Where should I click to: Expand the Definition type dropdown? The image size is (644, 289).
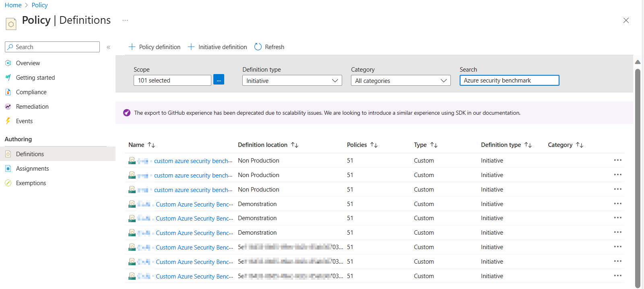292,81
